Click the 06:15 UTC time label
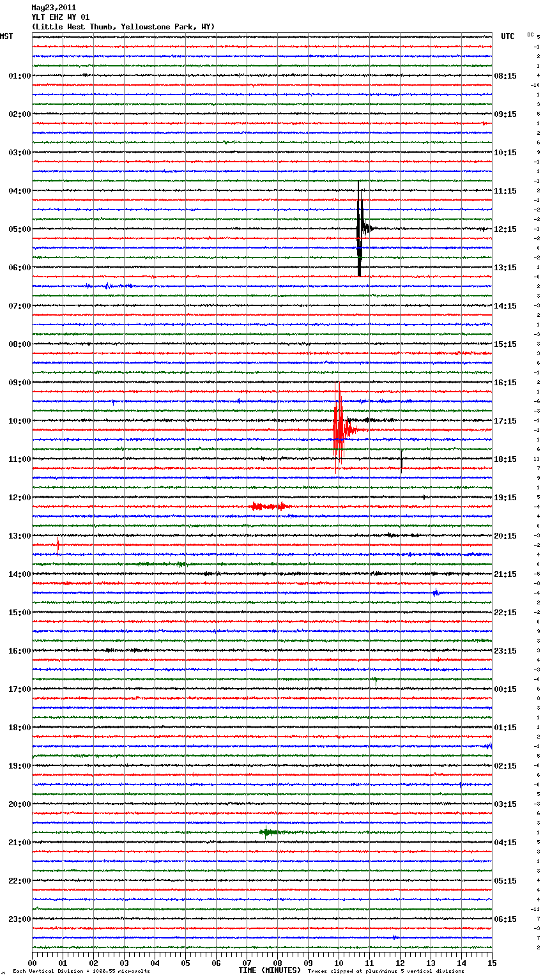The image size is (543, 980). click(x=505, y=919)
